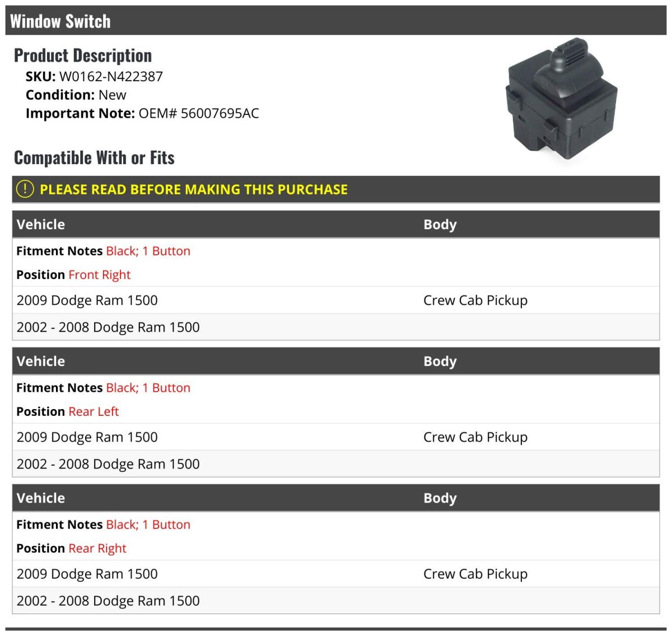
Task: Select 2002 - 2008 Dodge Ram 1500 in Rear Right table
Action: 108,601
